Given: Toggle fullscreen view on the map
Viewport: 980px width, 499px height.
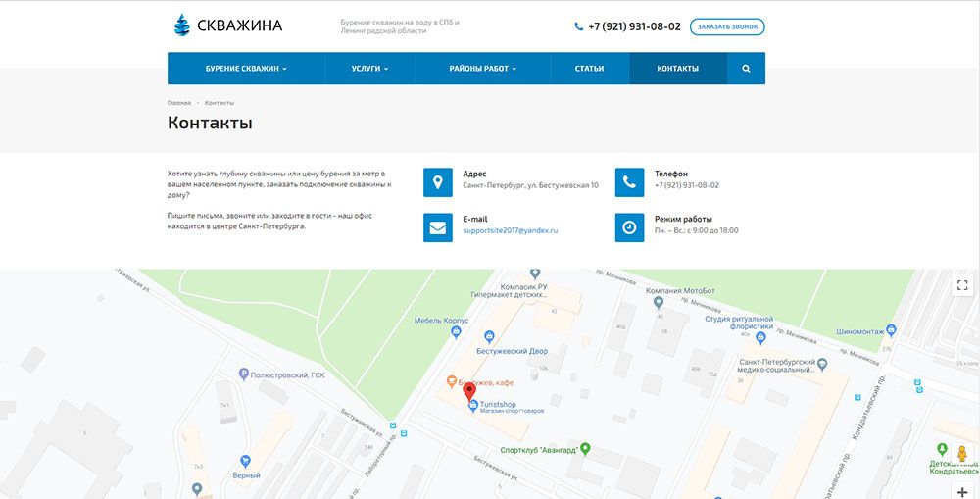Looking at the screenshot, I should pyautogui.click(x=961, y=285).
